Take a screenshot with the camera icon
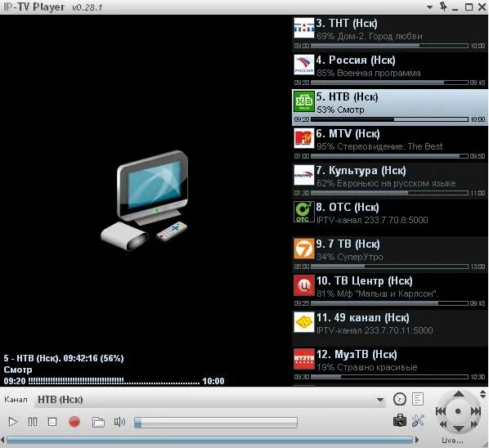489x448 pixels. [x=400, y=420]
